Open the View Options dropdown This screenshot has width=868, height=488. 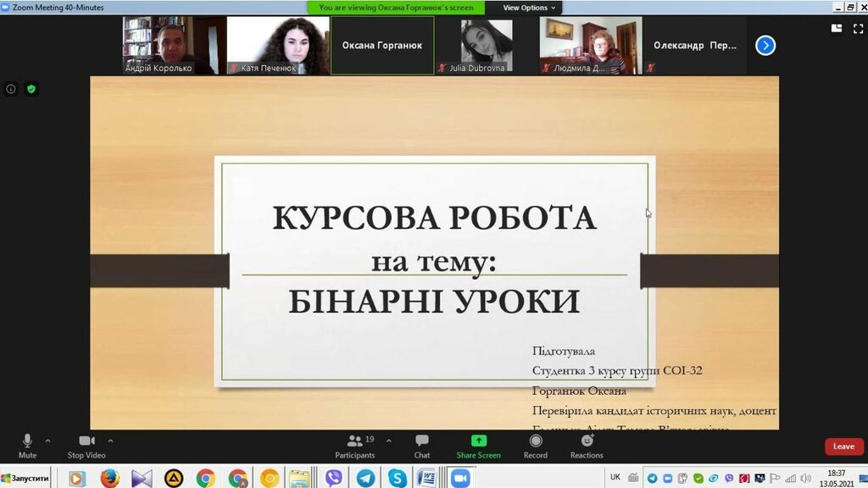529,8
